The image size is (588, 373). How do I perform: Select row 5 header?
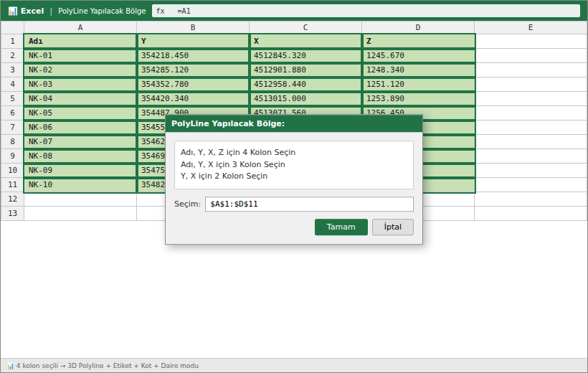click(x=12, y=99)
